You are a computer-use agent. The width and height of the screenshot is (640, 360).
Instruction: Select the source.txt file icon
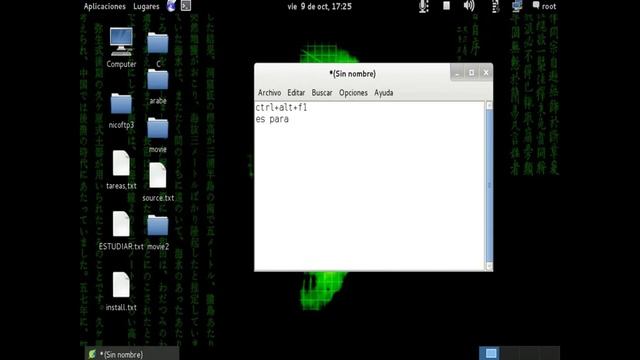pyautogui.click(x=158, y=176)
